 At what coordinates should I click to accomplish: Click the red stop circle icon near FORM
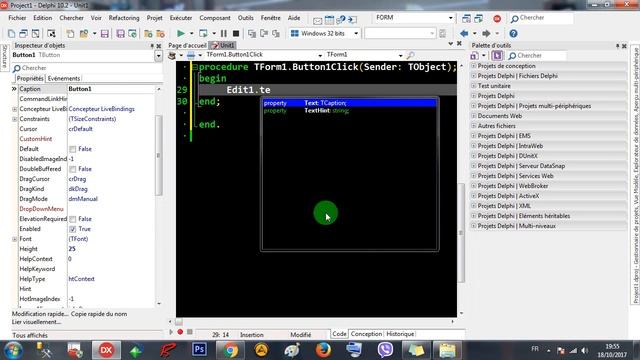point(497,18)
